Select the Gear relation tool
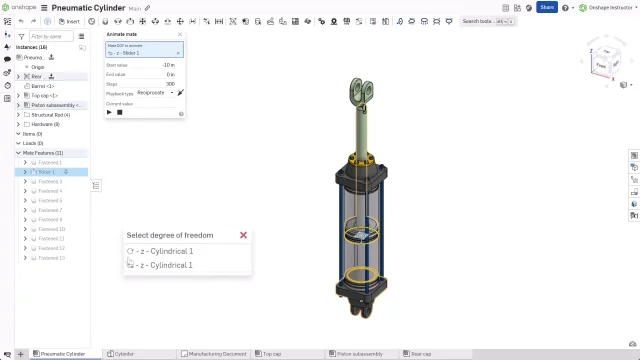Viewport: 640px width, 360px height. coord(322,21)
